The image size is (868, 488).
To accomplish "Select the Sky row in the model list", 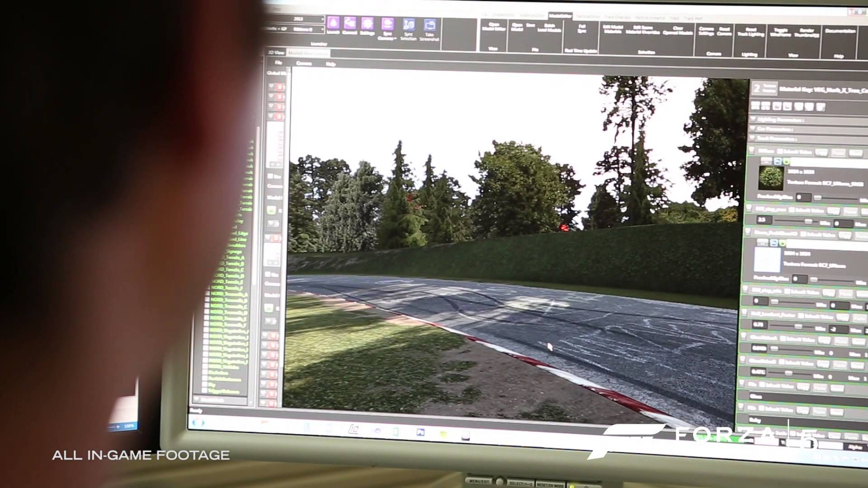I will 212,385.
